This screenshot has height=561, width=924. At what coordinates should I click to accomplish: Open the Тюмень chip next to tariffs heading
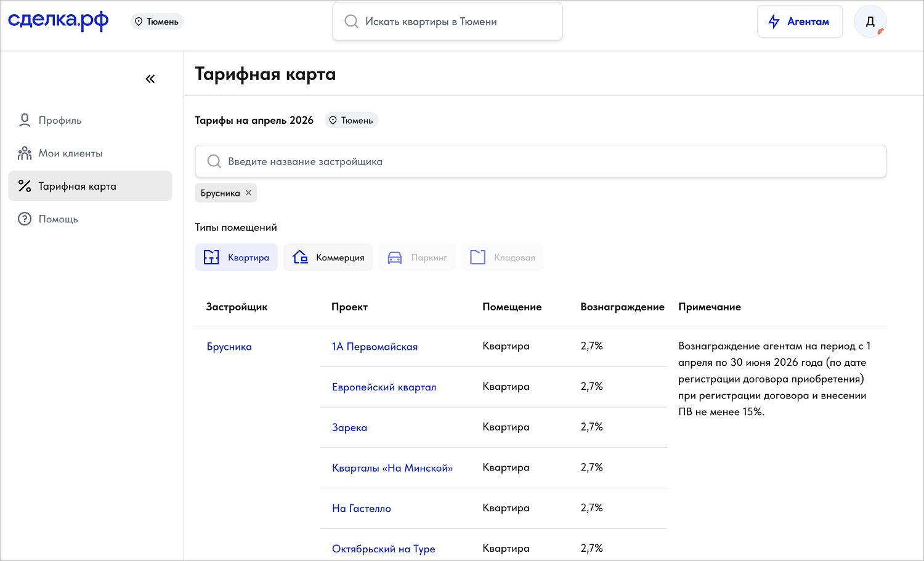(x=351, y=120)
